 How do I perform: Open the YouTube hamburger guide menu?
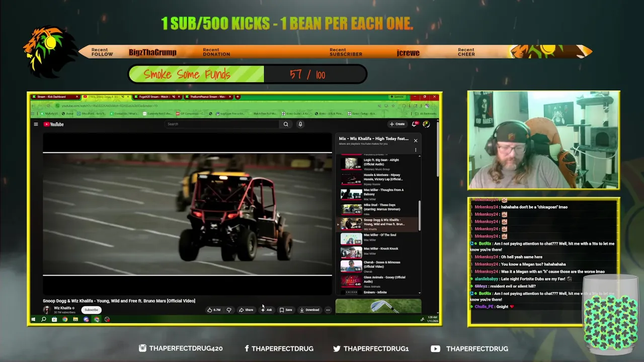[x=36, y=124]
